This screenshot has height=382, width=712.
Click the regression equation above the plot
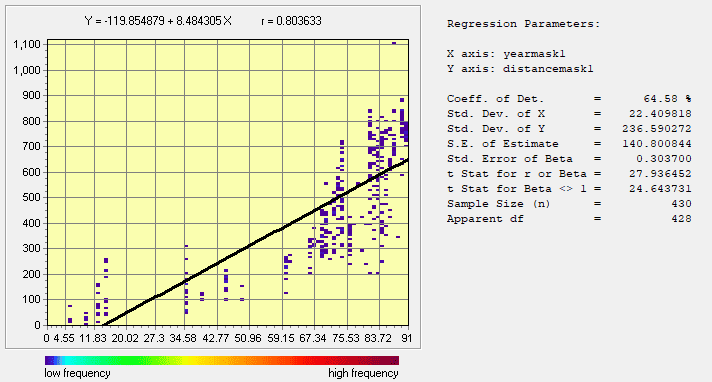[x=158, y=21]
